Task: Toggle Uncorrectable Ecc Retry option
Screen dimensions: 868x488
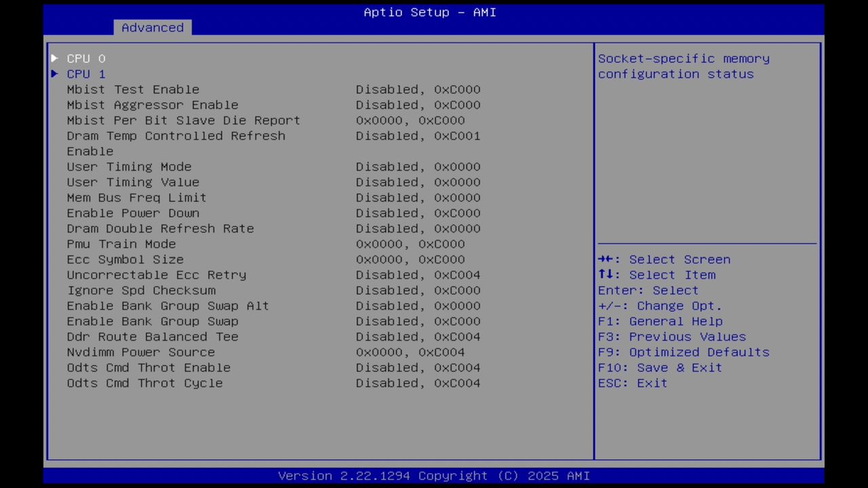Action: [156, 274]
